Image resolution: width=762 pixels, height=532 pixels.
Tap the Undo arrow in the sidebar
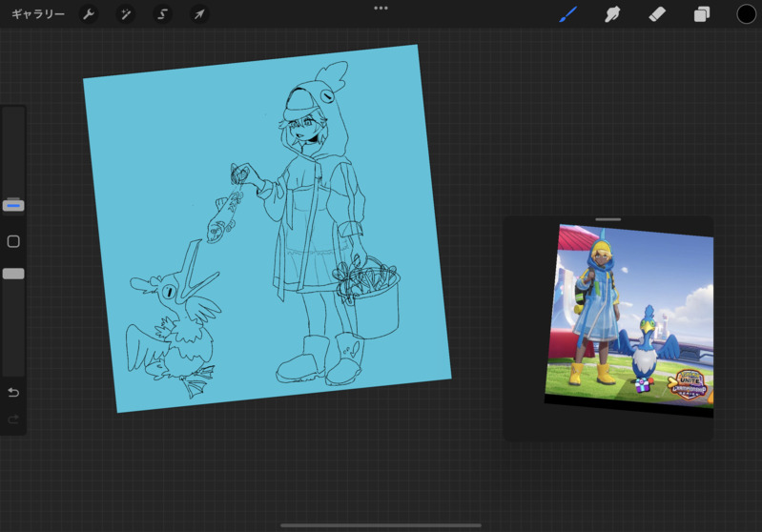coord(13,393)
